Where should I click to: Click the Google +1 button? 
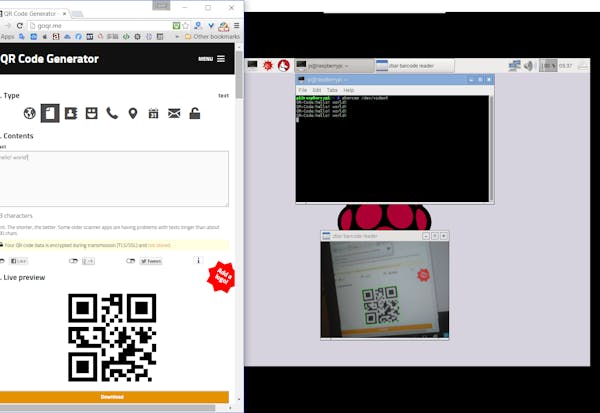click(88, 261)
